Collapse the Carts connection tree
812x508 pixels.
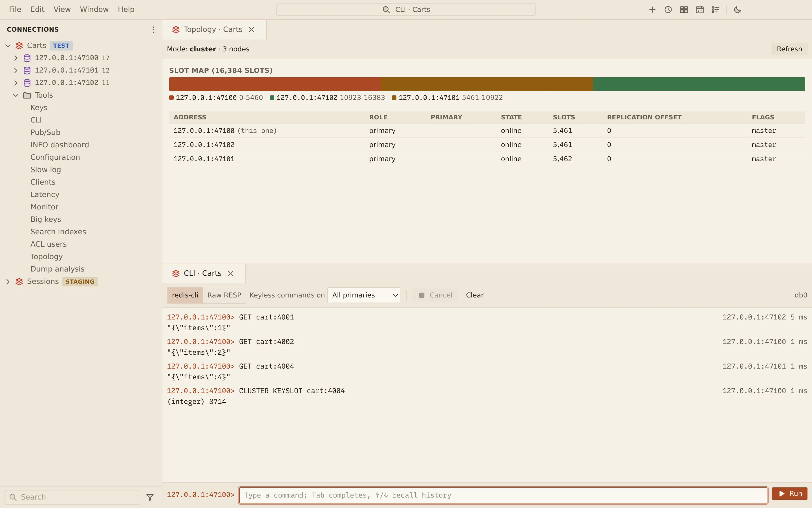(x=8, y=46)
